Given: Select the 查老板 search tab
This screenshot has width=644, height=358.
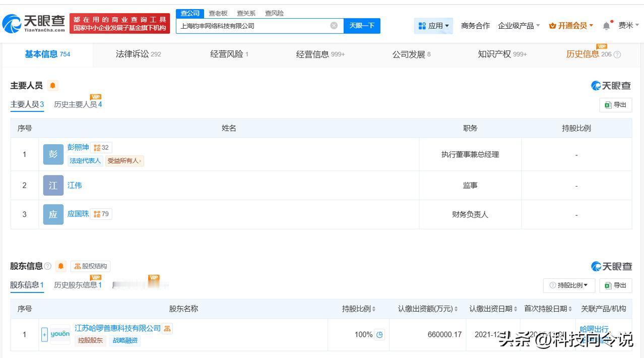Looking at the screenshot, I should (218, 14).
